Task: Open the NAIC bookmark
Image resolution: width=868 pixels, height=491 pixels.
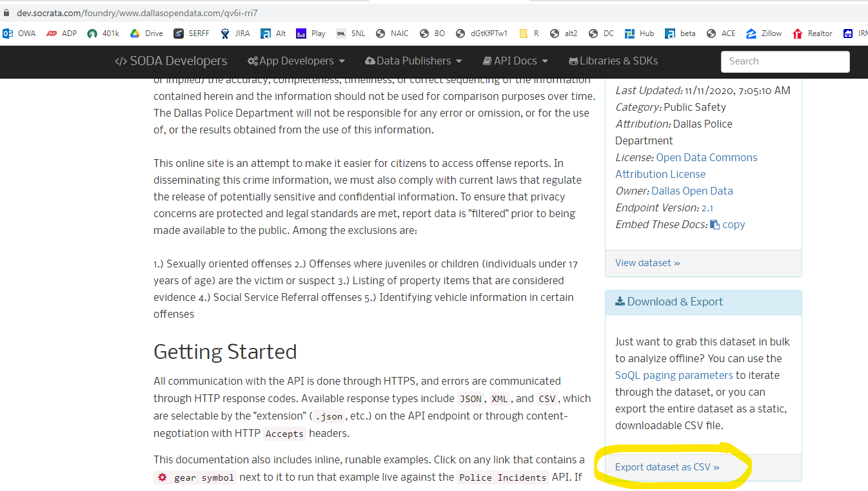Action: click(391, 33)
